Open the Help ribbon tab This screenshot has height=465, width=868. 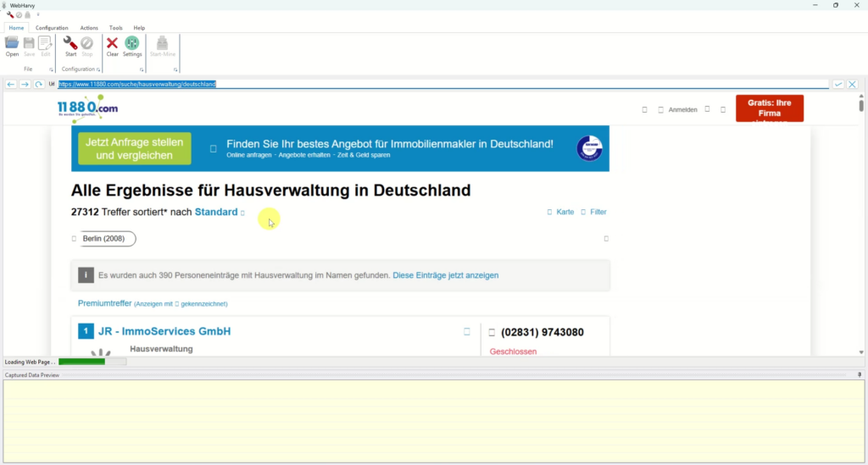coord(139,28)
